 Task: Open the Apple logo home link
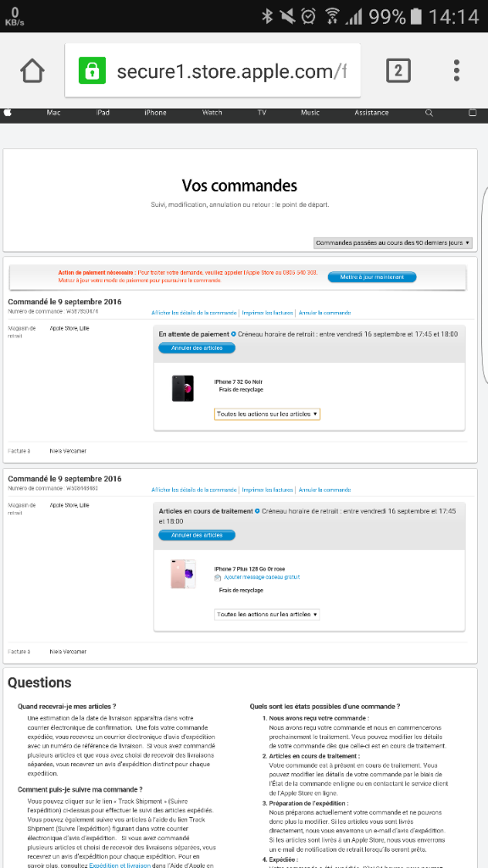pos(8,113)
